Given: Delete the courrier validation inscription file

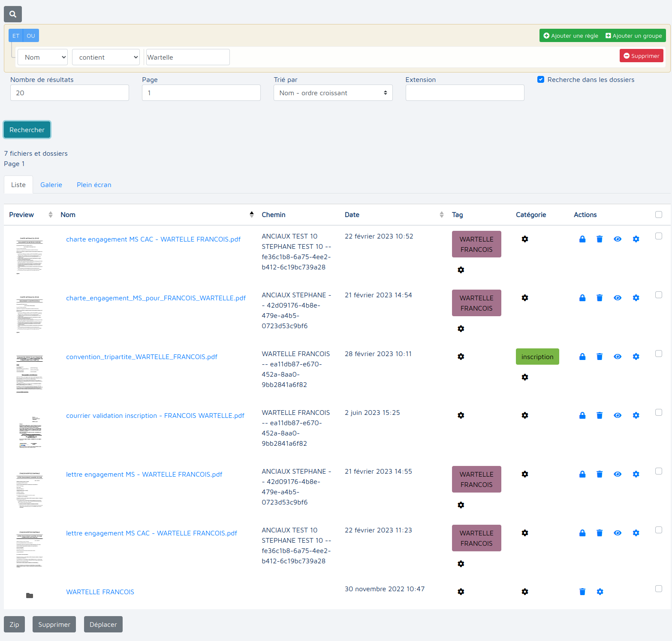Looking at the screenshot, I should pos(600,415).
